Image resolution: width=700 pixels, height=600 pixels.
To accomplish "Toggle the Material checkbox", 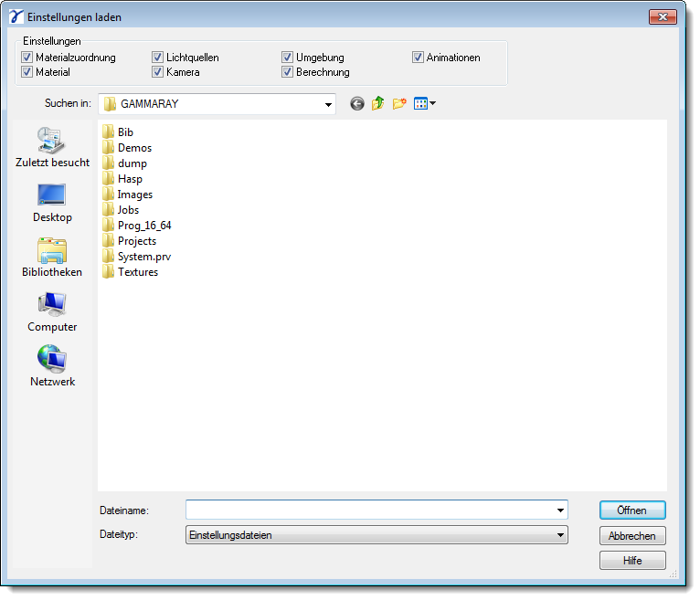I will coord(27,72).
